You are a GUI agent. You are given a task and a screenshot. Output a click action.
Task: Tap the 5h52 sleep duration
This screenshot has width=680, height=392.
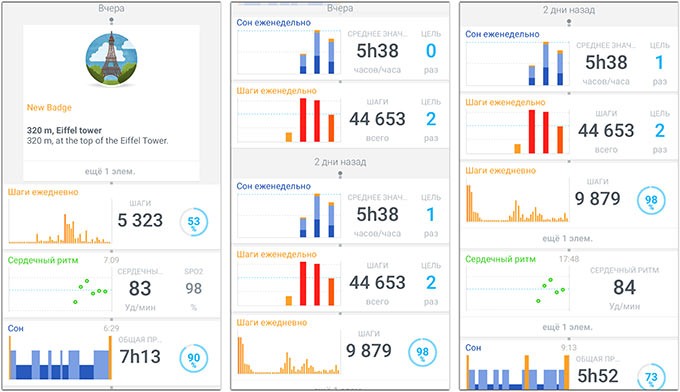(x=598, y=376)
